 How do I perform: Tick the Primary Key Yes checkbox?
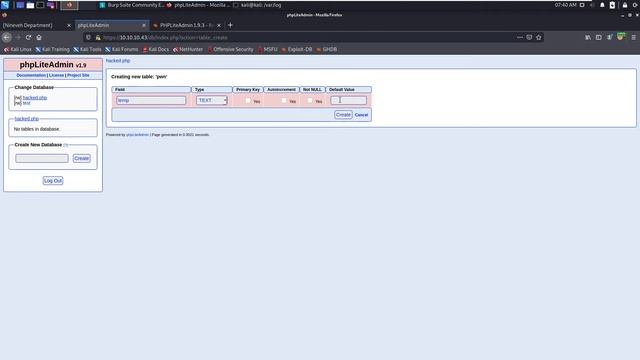[248, 100]
